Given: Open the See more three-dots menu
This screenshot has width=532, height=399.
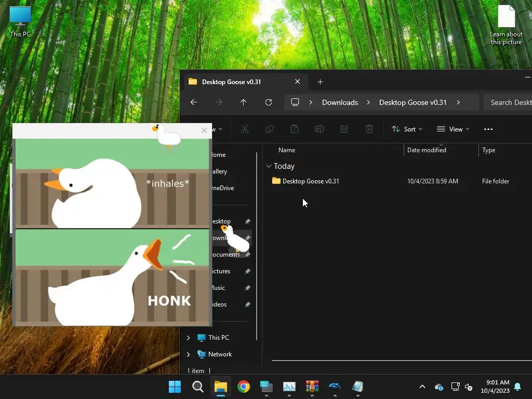Looking at the screenshot, I should click(488, 129).
